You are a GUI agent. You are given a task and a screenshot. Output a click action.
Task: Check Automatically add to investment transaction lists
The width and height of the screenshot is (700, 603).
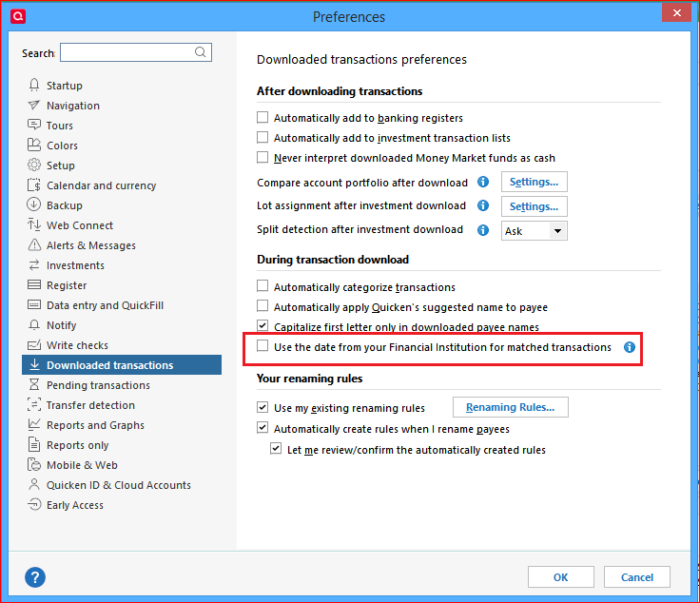point(262,137)
